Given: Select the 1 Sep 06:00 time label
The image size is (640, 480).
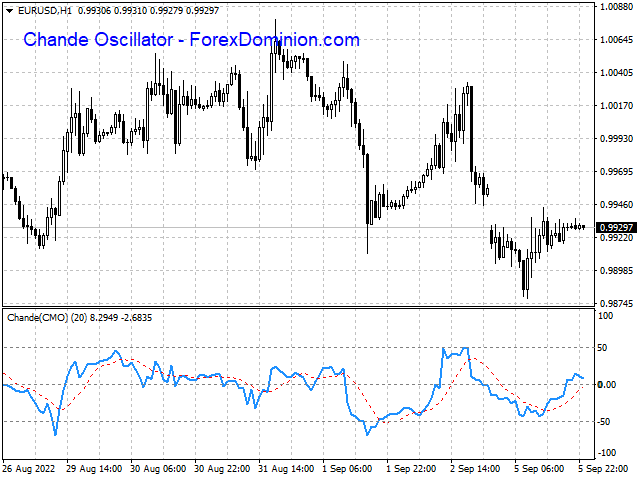Looking at the screenshot, I should click(347, 469).
